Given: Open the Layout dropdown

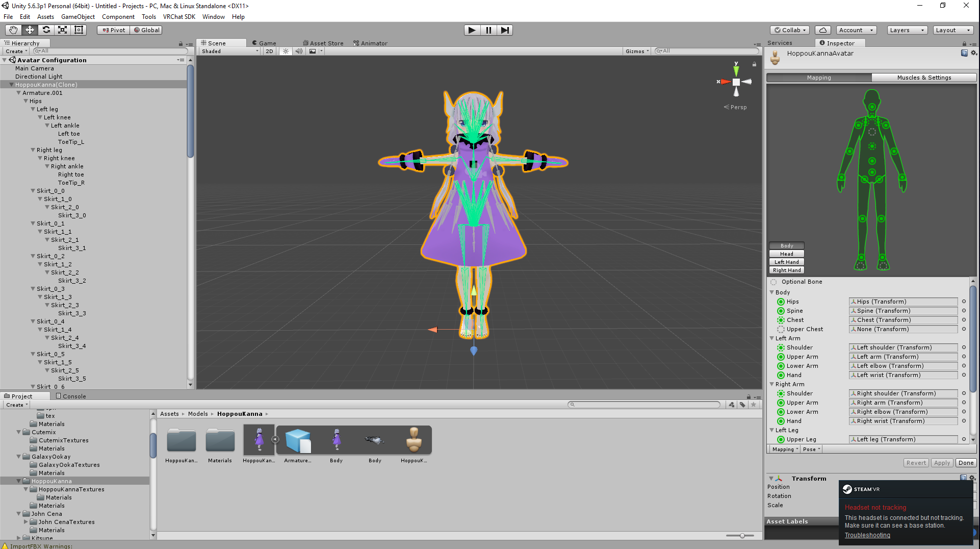Looking at the screenshot, I should [x=953, y=30].
